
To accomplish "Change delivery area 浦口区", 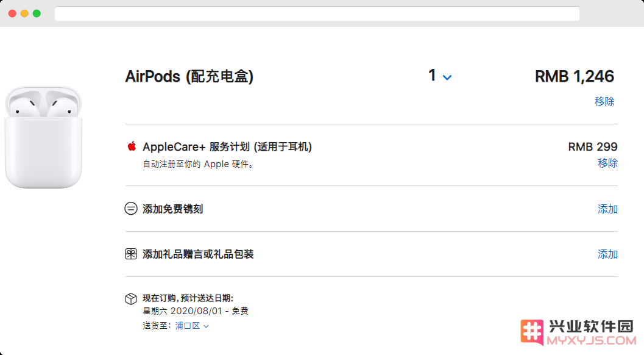I will click(x=192, y=326).
